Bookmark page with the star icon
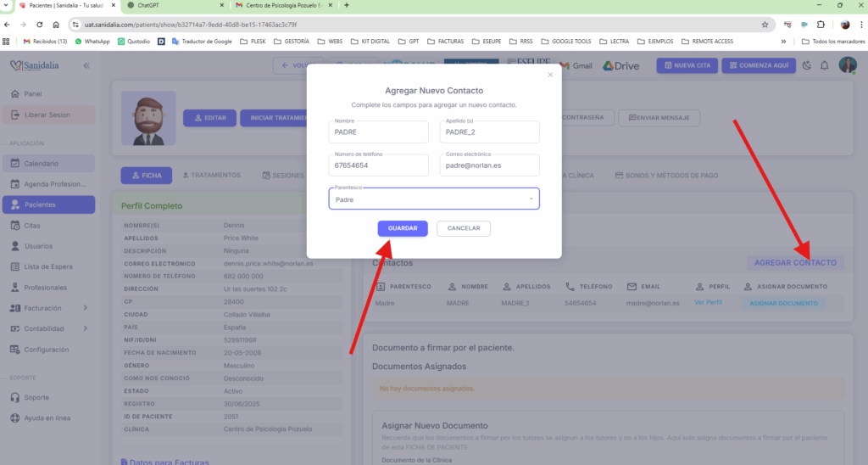This screenshot has height=465, width=868. [765, 25]
